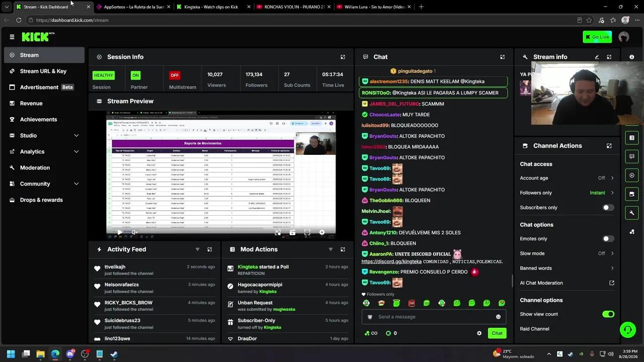Filter the Mod Actions list

click(x=331, y=249)
